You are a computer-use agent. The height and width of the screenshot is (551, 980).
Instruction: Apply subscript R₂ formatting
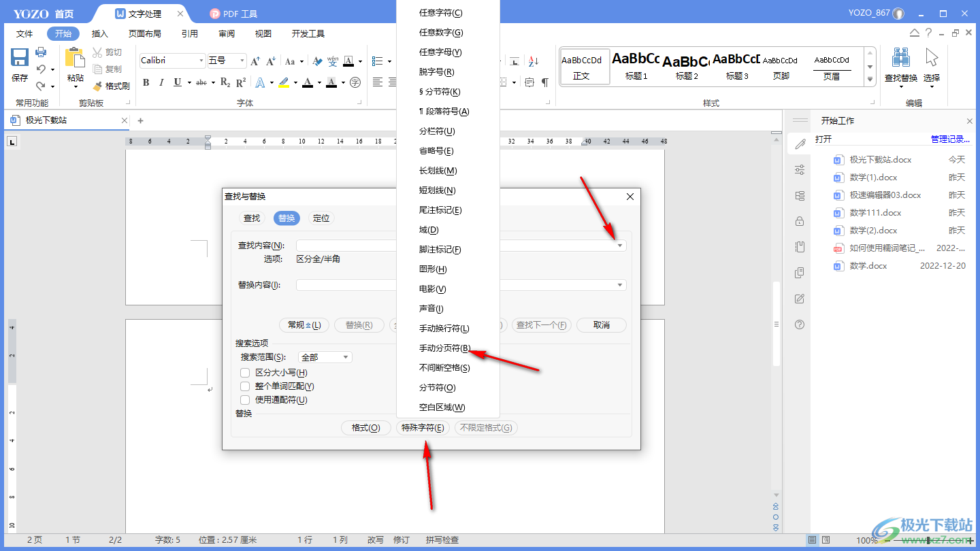coord(225,82)
